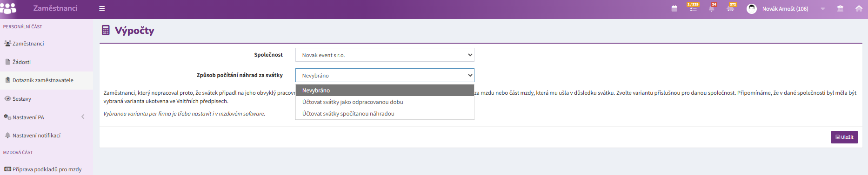Click the Společnost field label
The image size is (868, 175).
pyautogui.click(x=268, y=55)
